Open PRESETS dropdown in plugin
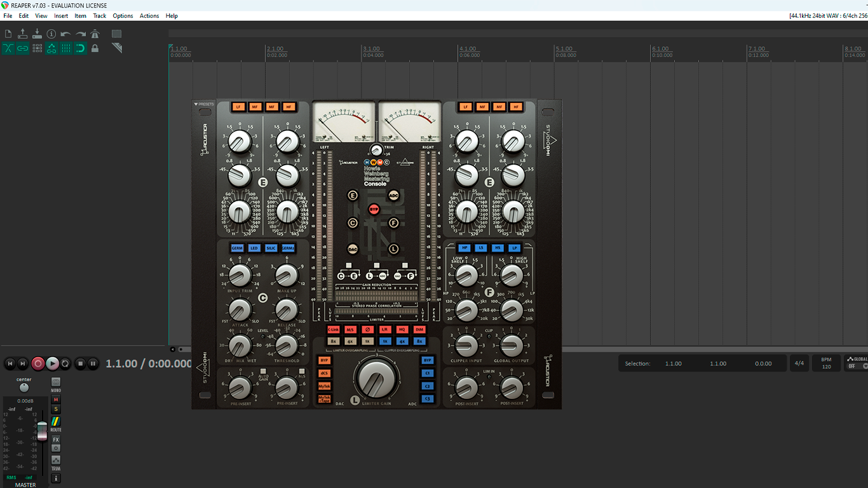 tap(204, 104)
